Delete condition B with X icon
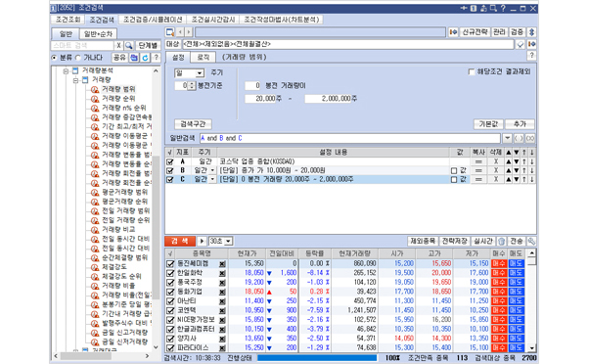The height and width of the screenshot is (364, 589). point(496,170)
